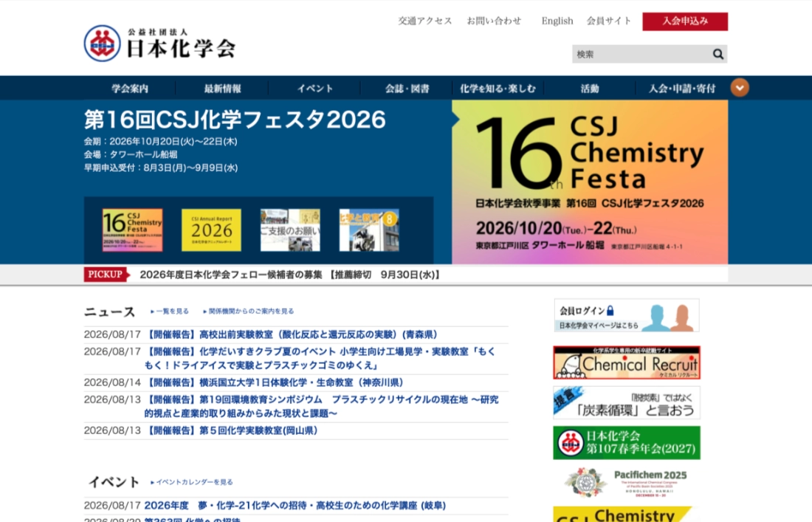The image size is (812, 522).
Task: Click the 会員ログイン banner
Action: [x=627, y=315]
